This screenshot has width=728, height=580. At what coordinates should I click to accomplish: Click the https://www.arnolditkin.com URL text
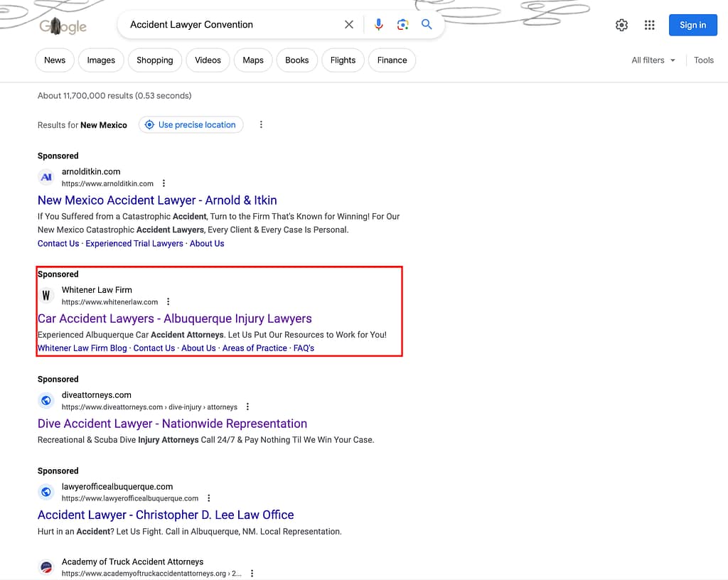tap(107, 184)
